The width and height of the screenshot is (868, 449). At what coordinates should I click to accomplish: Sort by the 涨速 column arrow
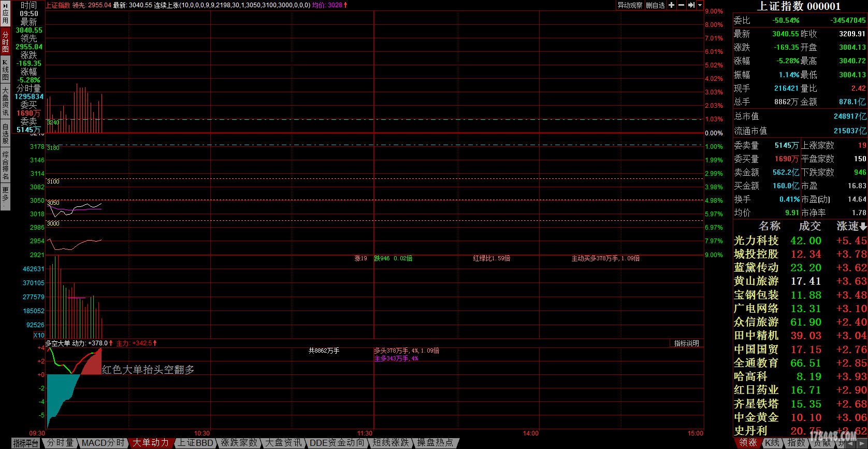(863, 227)
